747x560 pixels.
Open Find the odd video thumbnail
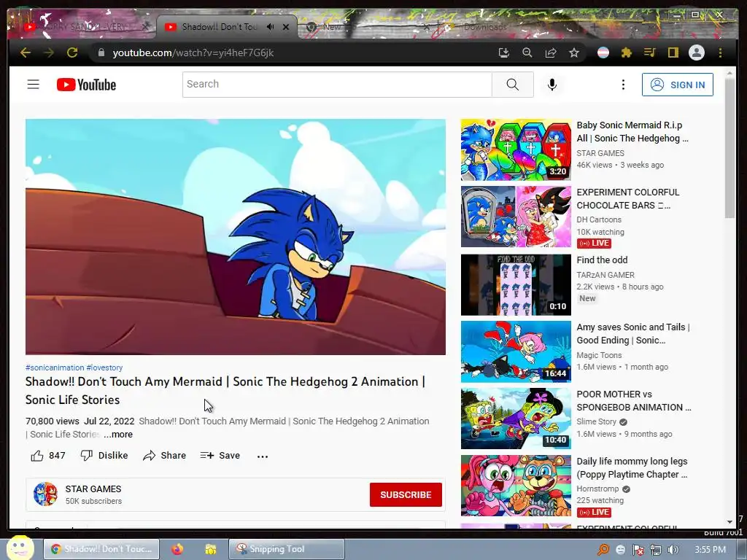pos(516,285)
